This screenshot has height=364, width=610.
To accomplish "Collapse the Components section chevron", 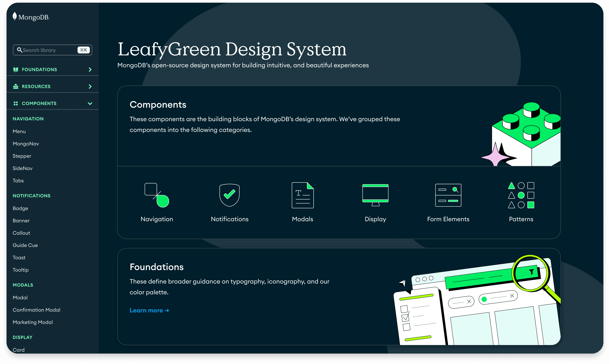I will click(90, 104).
